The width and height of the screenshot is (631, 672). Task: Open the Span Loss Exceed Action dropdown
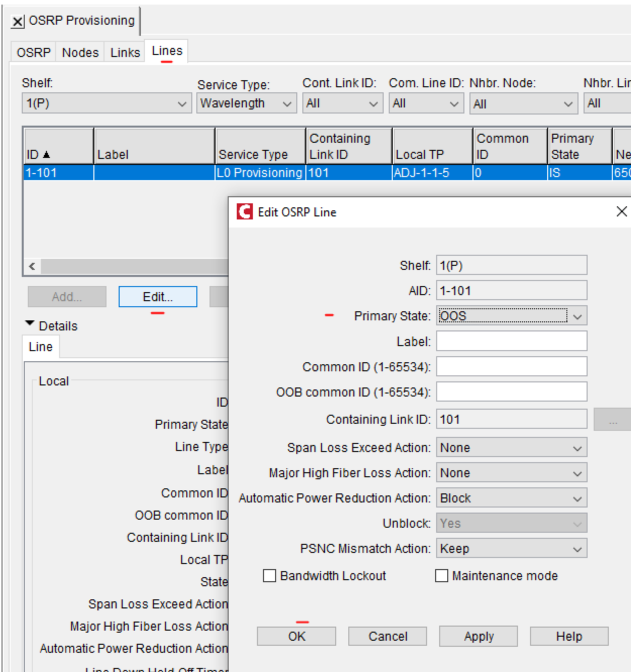point(578,447)
